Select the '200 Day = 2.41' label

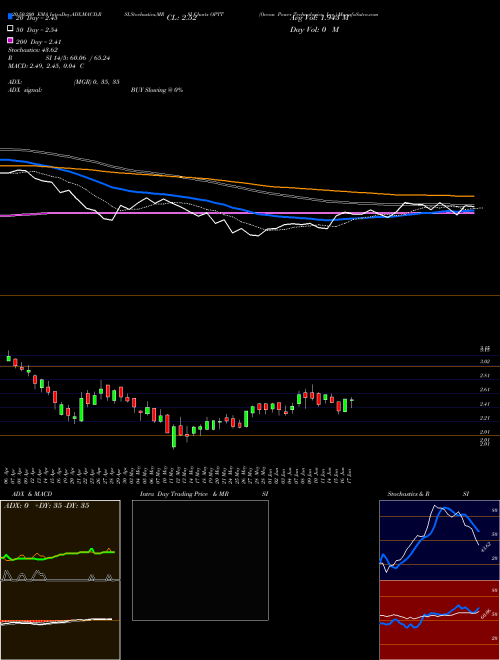pos(39,42)
